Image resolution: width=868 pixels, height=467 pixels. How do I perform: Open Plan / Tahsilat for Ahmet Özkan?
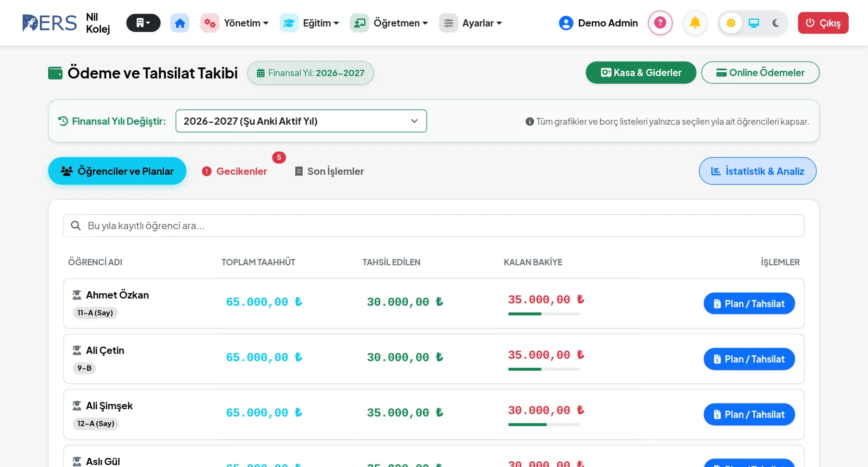click(749, 303)
